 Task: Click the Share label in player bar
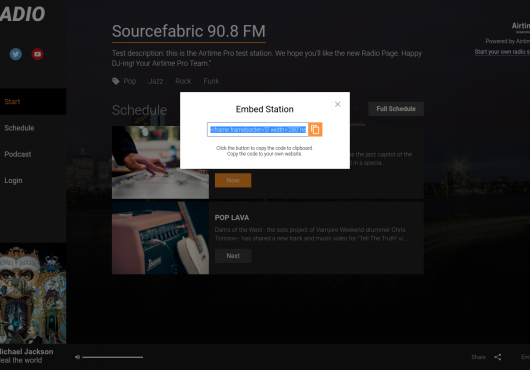click(x=478, y=357)
